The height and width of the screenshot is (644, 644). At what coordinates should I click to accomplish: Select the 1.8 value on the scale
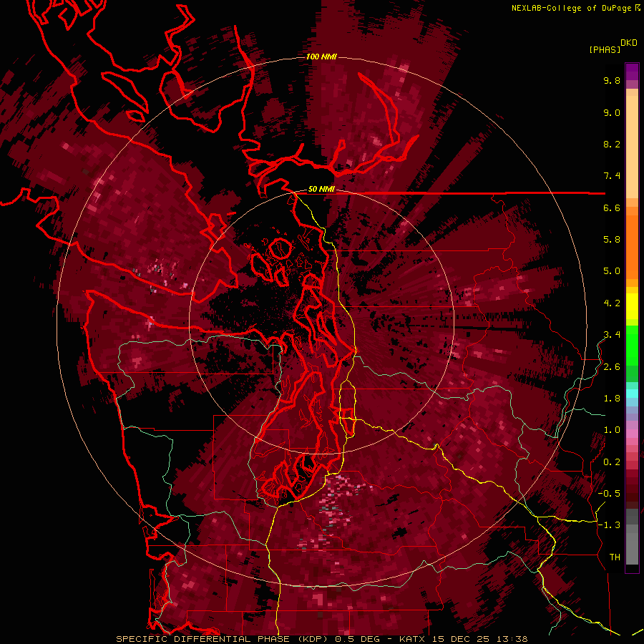point(612,399)
